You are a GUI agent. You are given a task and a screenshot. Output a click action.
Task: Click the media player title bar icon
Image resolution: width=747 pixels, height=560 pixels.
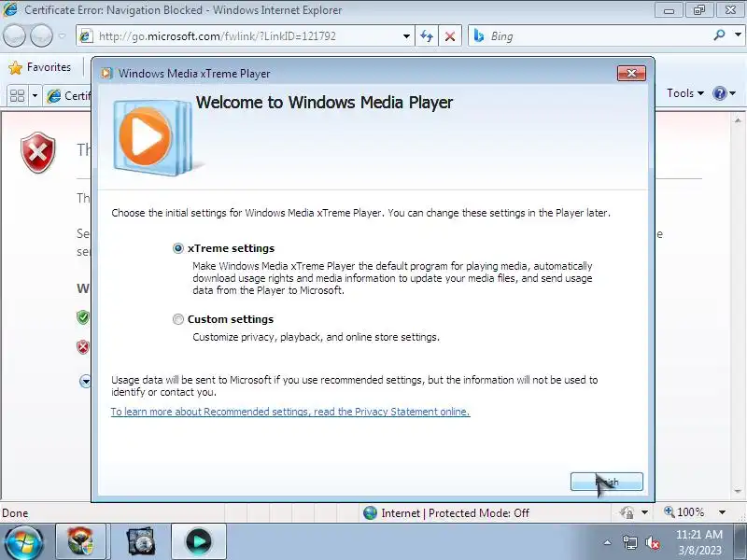(106, 74)
